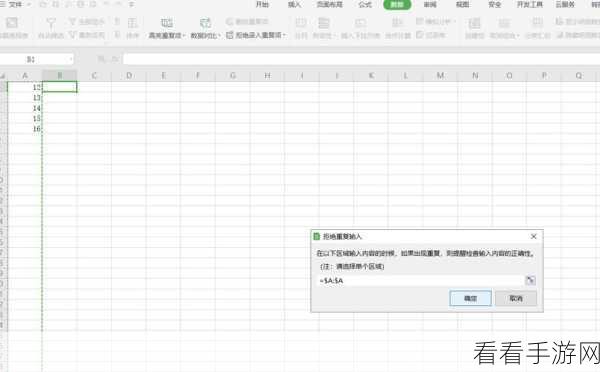Image resolution: width=600 pixels, height=372 pixels.
Task: Open the Name Box dropdown arrow
Action: pyautogui.click(x=71, y=59)
